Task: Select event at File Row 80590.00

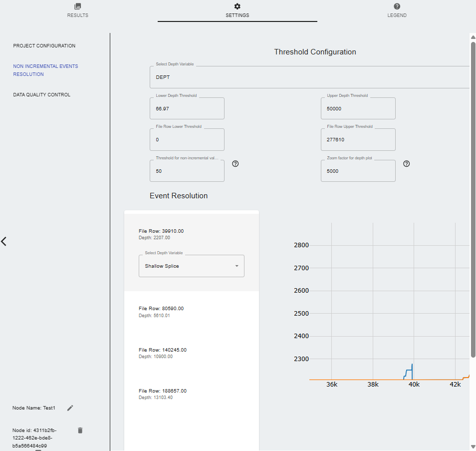Action: pyautogui.click(x=191, y=312)
